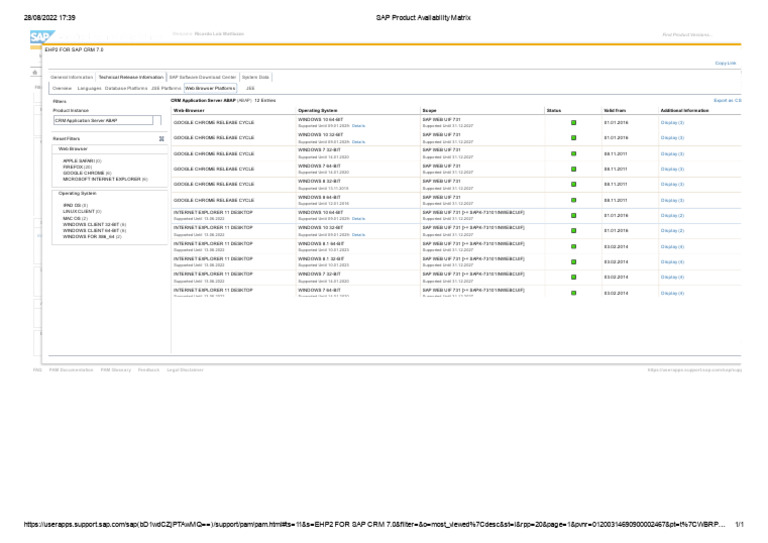
Task: Click the Reset Filters icon
Action: tap(161, 138)
